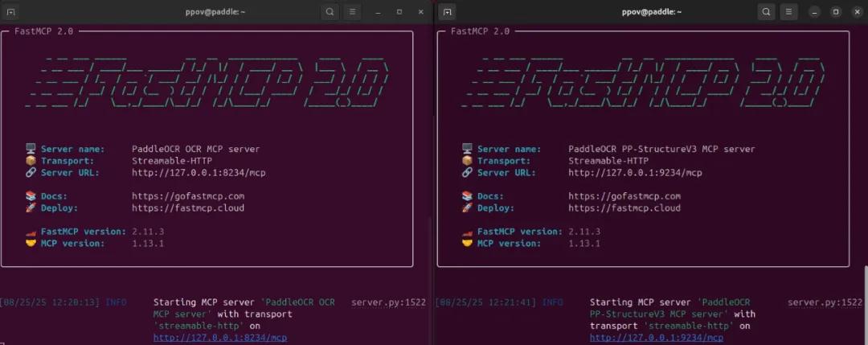Click 'PaddleOCR PP-StructureV3 MCP server' server name
Viewport: 868px width, 345px height.
coord(661,149)
